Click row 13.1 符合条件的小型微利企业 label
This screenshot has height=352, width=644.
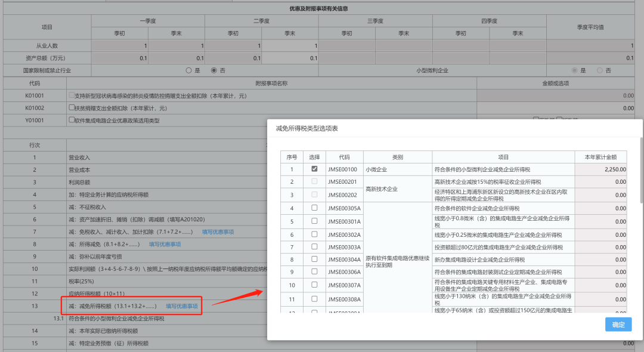116,319
